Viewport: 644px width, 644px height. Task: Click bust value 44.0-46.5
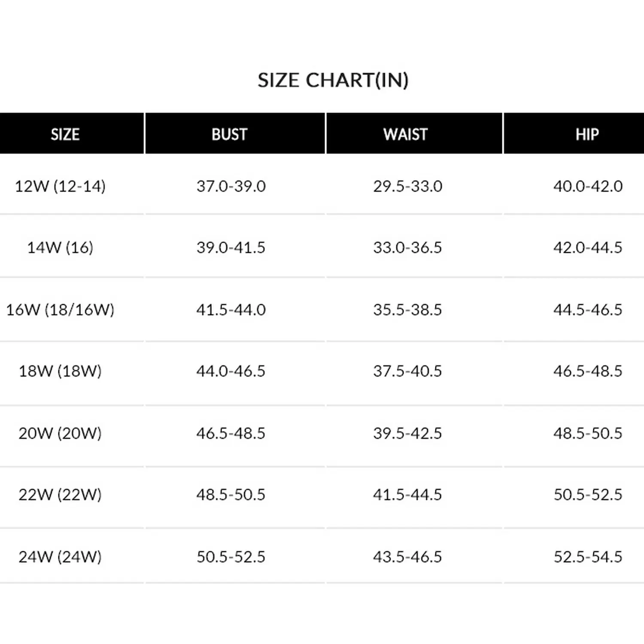tap(231, 371)
